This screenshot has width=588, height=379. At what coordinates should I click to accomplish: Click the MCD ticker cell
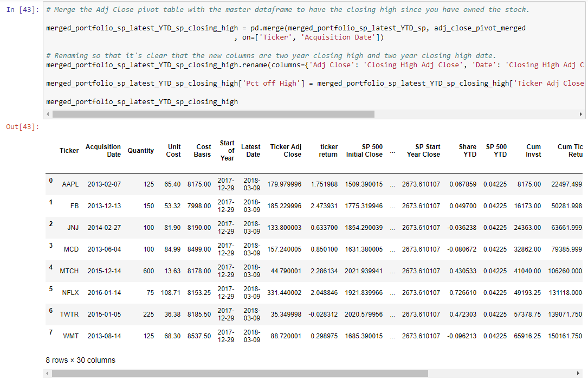71,249
